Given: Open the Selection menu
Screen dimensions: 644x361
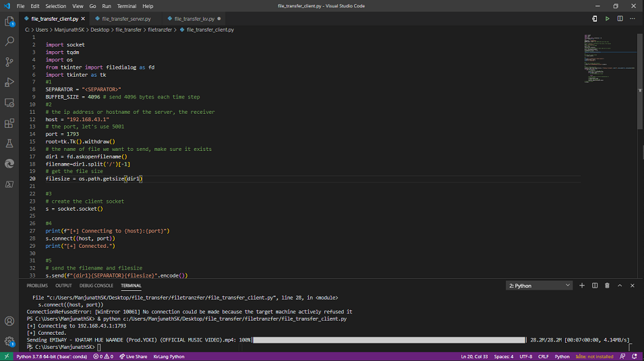Looking at the screenshot, I should (x=55, y=6).
